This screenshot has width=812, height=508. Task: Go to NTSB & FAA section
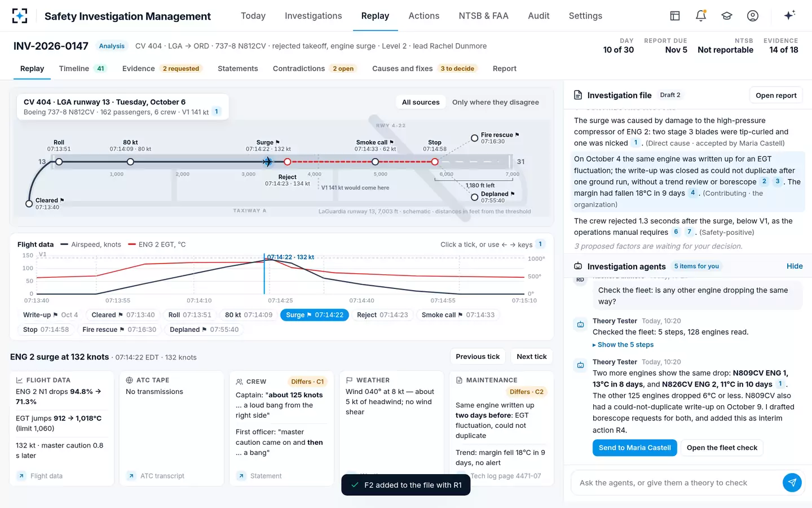click(x=483, y=16)
